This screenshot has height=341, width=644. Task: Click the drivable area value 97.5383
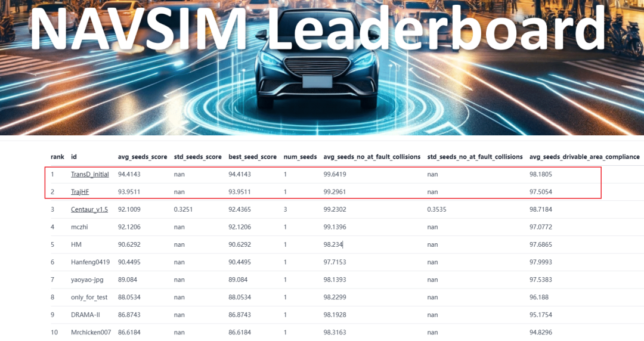[541, 280]
